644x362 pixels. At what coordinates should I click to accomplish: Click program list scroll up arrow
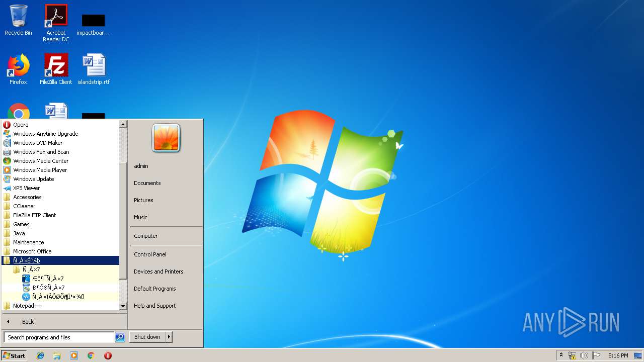[x=123, y=124]
